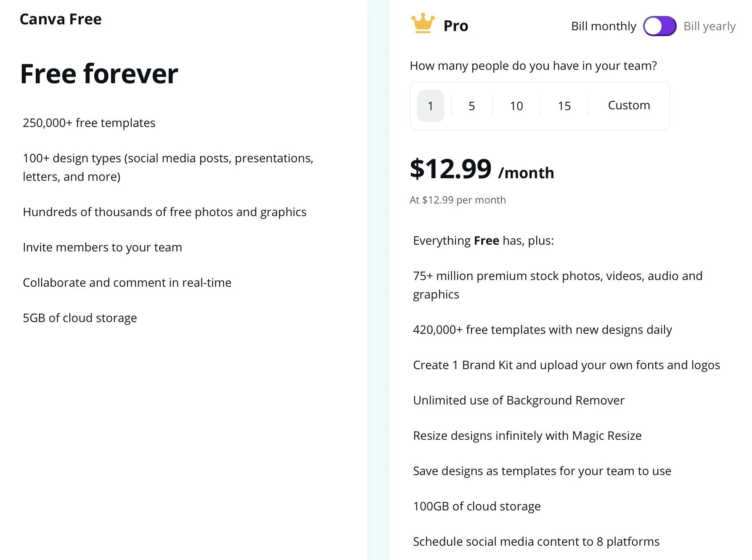The width and height of the screenshot is (752, 560).
Task: Click the Canva Free plan title
Action: (61, 19)
